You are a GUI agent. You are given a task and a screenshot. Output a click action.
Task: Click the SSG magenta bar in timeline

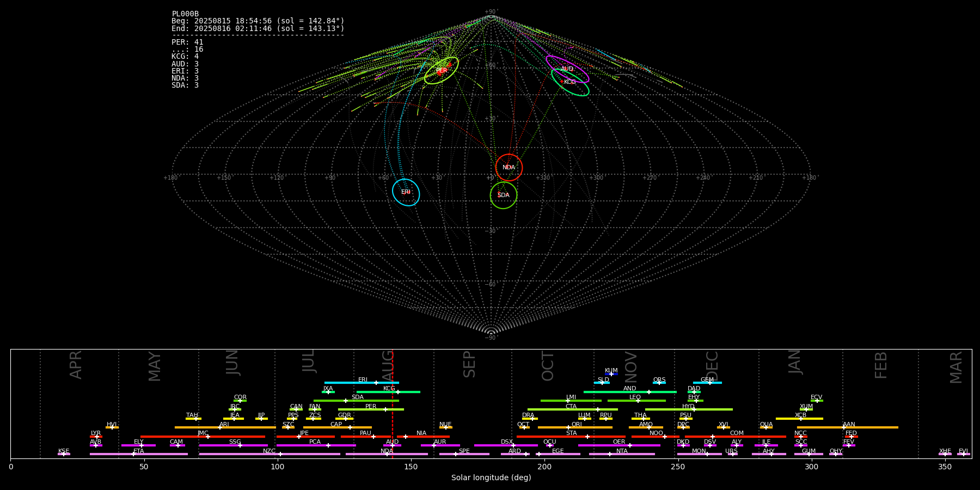pyautogui.click(x=233, y=445)
